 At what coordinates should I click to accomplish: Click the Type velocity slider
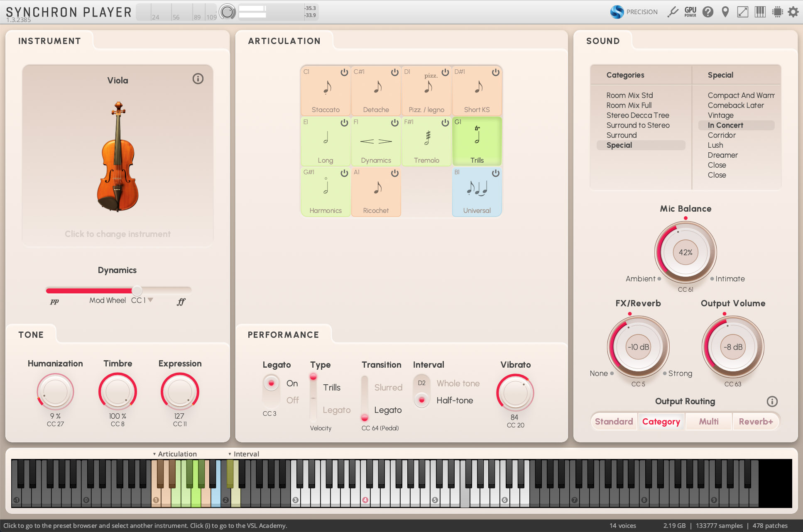click(313, 398)
